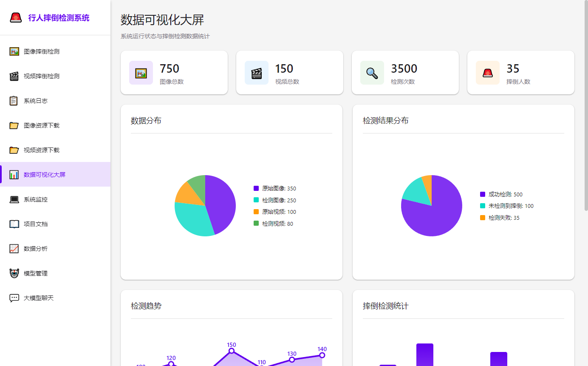This screenshot has width=588, height=366.
Task: Click the clapperboard icon beside 视频摔倒检测
Action: [x=14, y=76]
